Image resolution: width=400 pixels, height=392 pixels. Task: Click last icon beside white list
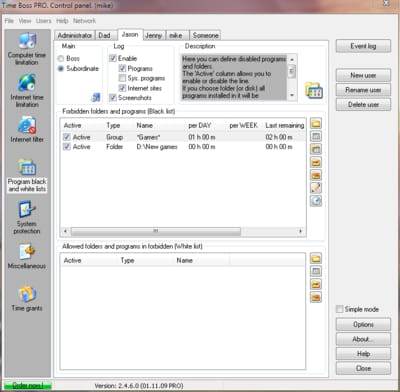point(316,297)
